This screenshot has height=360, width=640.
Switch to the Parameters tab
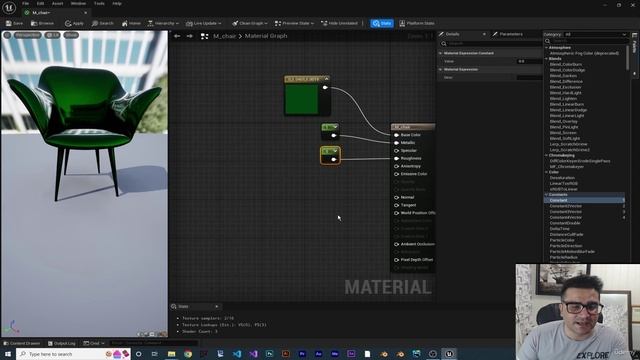[510, 34]
